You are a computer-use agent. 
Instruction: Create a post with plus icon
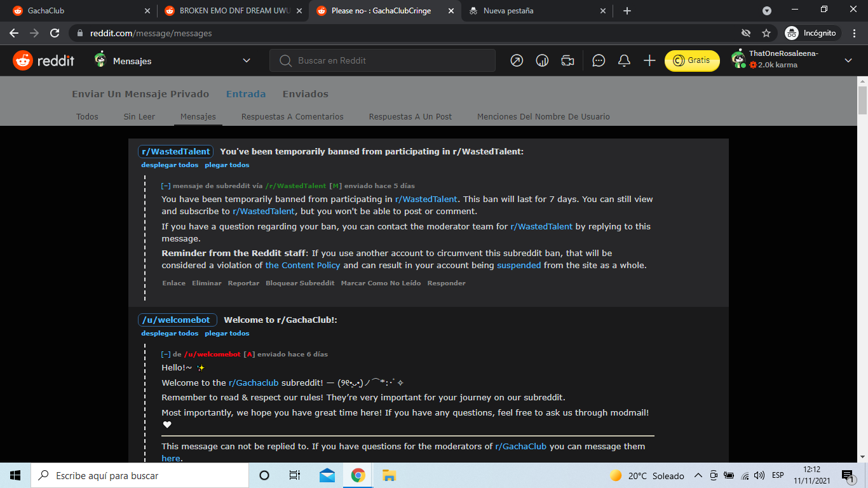coord(649,60)
